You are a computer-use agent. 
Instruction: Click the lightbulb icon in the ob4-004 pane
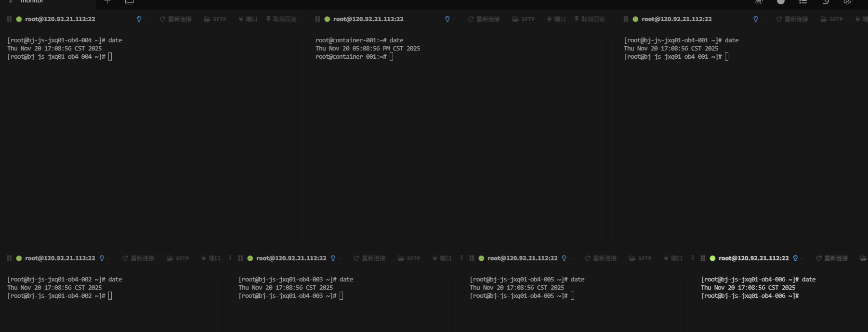[139, 19]
